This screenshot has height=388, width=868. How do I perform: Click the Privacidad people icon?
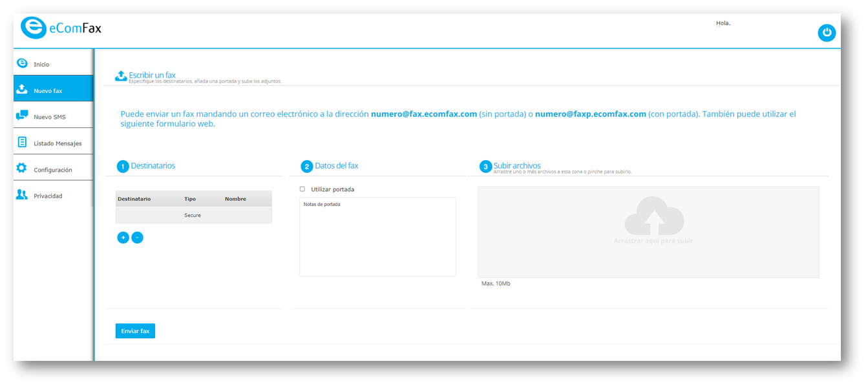(x=22, y=195)
